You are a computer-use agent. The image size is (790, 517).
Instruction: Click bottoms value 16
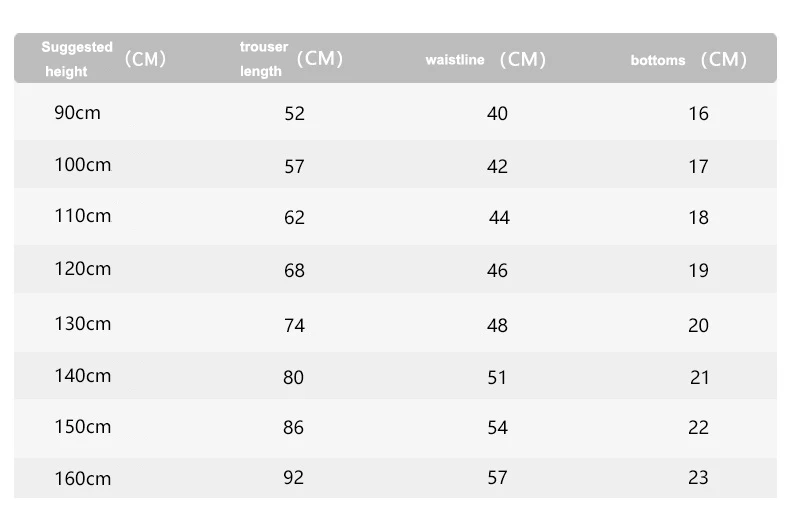pyautogui.click(x=698, y=114)
